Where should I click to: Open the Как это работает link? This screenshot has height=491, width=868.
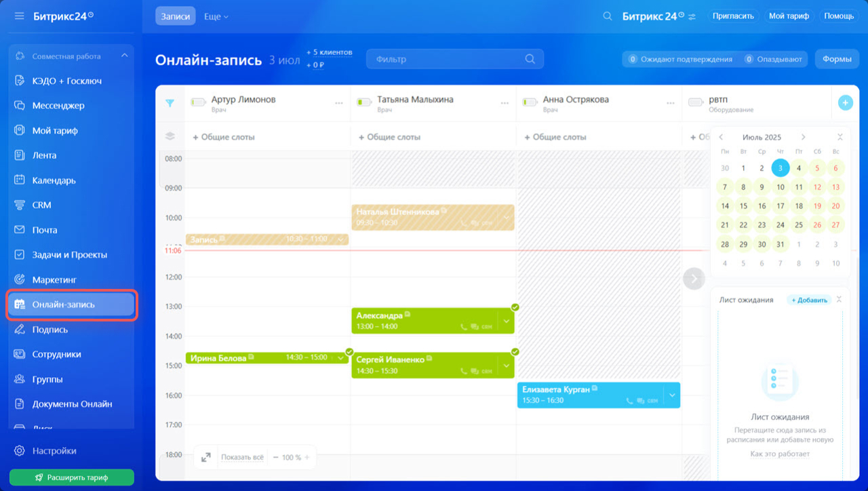(780, 454)
